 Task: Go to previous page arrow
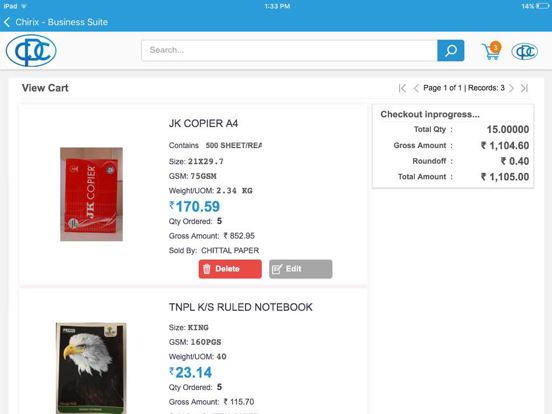[x=416, y=88]
